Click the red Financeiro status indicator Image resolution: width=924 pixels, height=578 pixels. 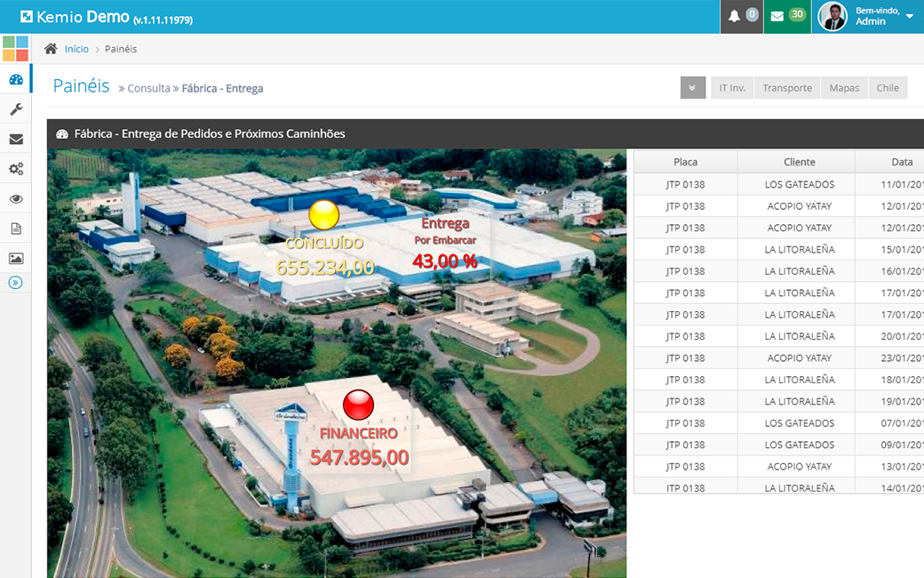point(359,405)
